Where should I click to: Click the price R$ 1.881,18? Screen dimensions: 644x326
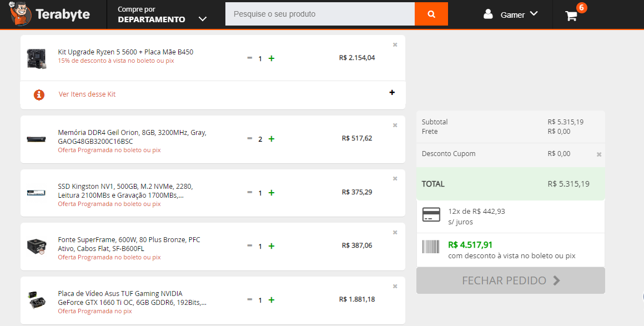[x=357, y=299]
